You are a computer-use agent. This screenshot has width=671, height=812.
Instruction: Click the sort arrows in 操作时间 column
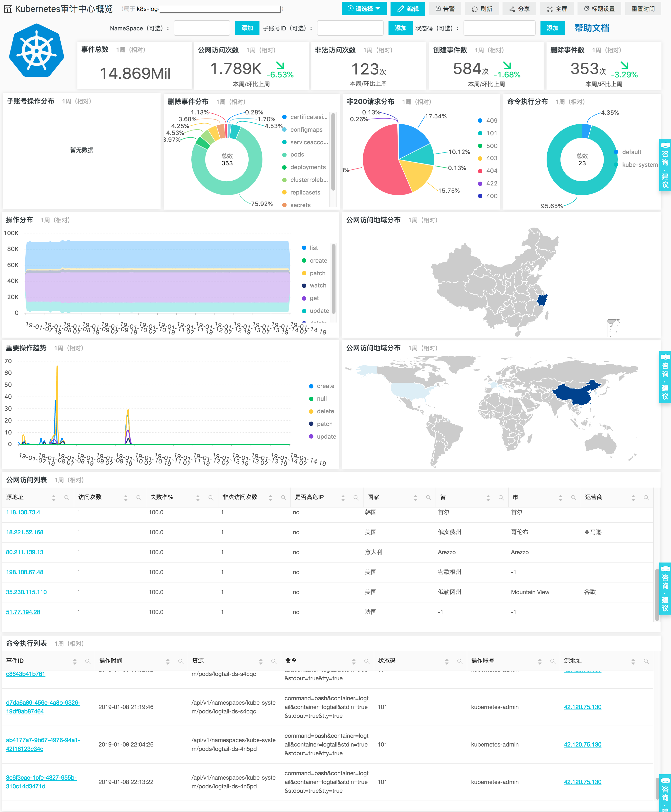pyautogui.click(x=168, y=661)
